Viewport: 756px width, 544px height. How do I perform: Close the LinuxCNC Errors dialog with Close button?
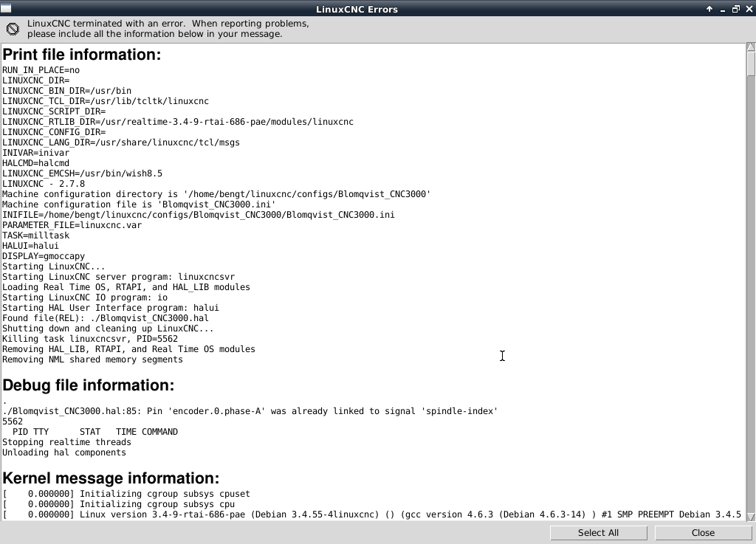[x=703, y=532]
